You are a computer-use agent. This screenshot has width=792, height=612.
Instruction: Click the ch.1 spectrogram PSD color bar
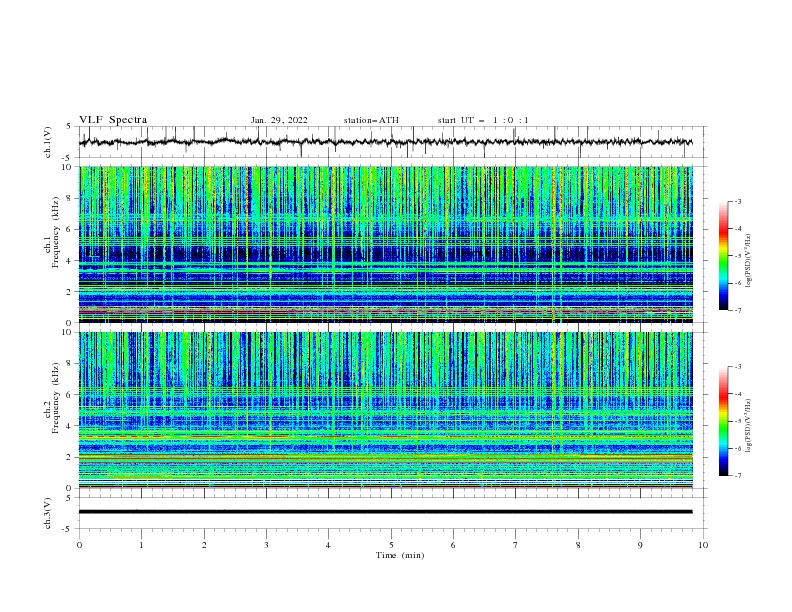[723, 255]
